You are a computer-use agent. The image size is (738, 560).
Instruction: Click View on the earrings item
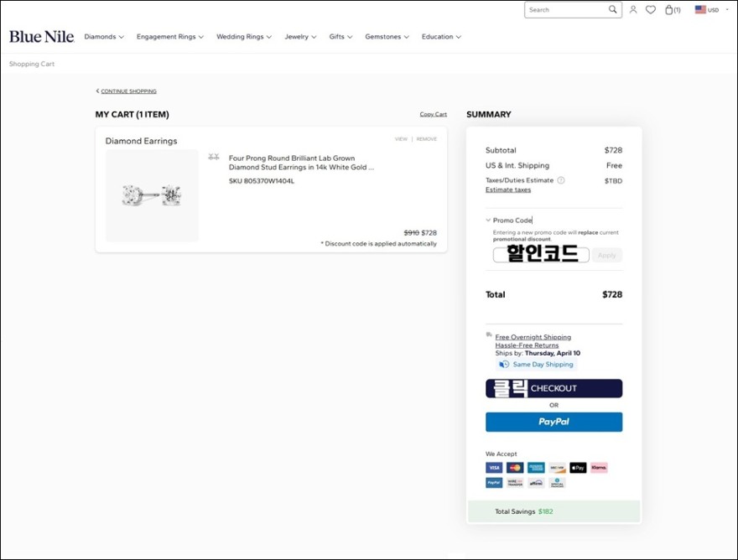(x=401, y=139)
